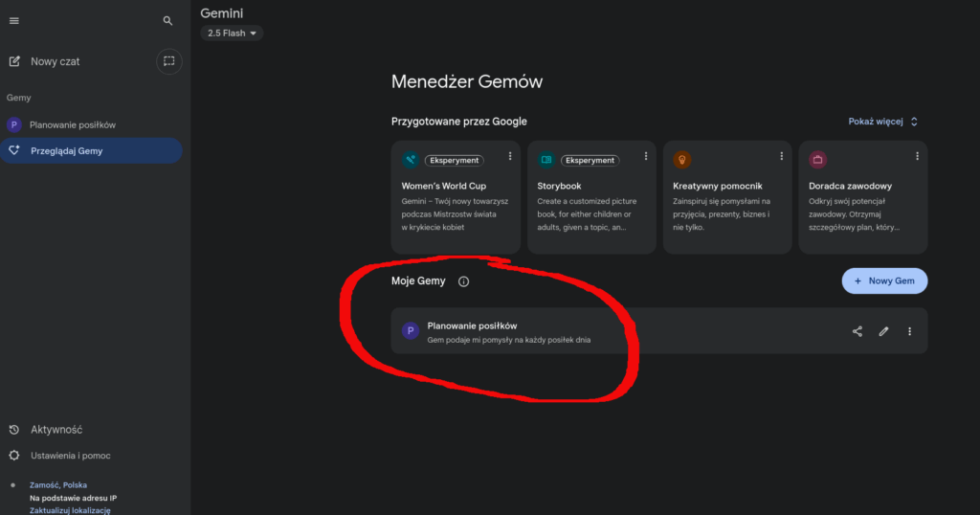
Task: Click the hamburger main menu icon
Action: click(x=14, y=21)
